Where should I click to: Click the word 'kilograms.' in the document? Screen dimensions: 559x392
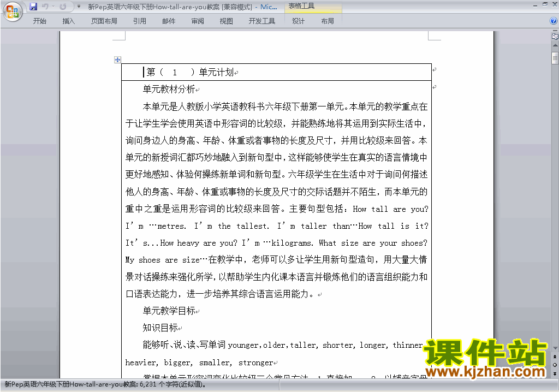[293, 243]
